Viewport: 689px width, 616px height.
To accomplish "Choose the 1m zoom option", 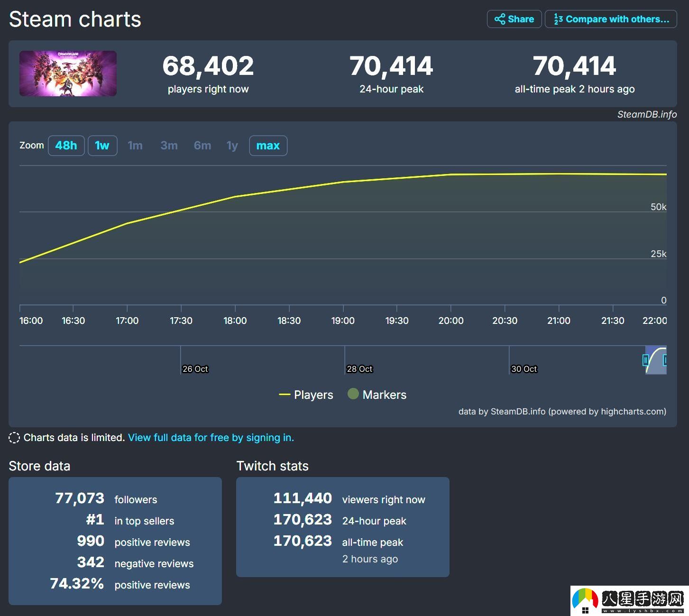I will [135, 146].
